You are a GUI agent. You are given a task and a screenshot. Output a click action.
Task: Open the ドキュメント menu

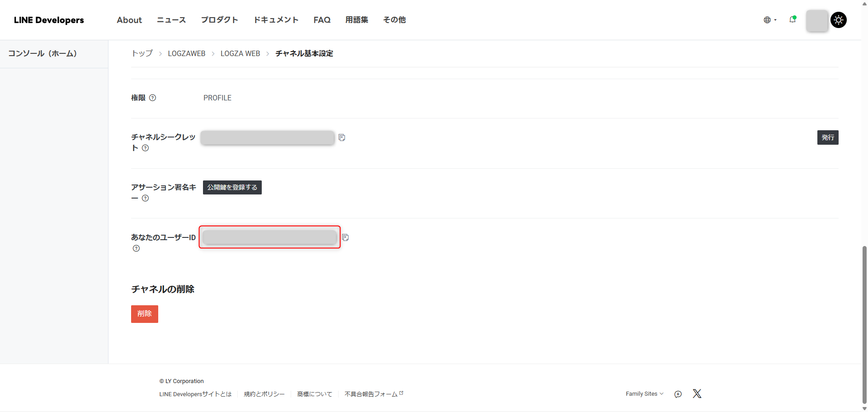coord(276,20)
